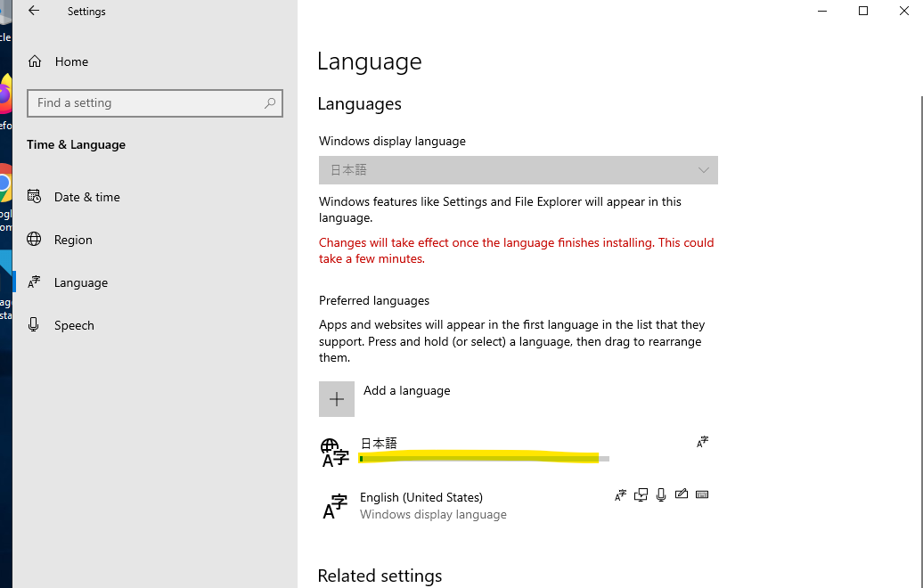Open the Windows display language dropdown
This screenshot has height=588, width=923.
(518, 170)
